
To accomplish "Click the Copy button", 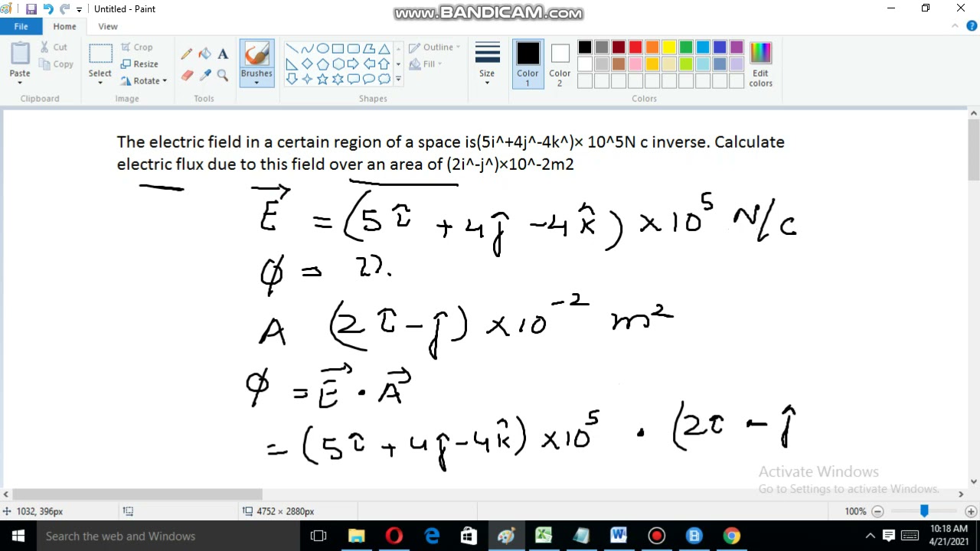I will coord(56,64).
